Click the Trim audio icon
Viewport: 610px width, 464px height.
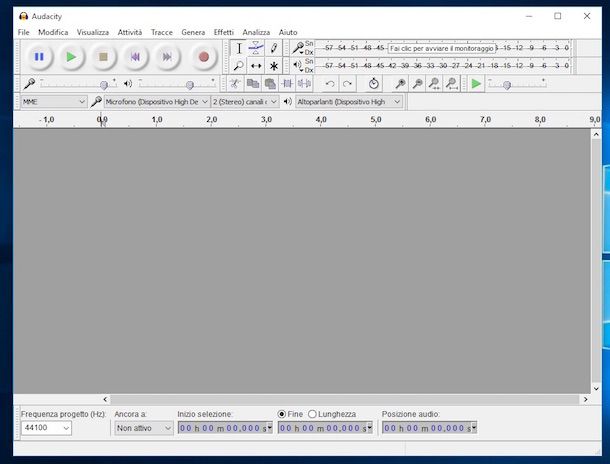(x=287, y=84)
